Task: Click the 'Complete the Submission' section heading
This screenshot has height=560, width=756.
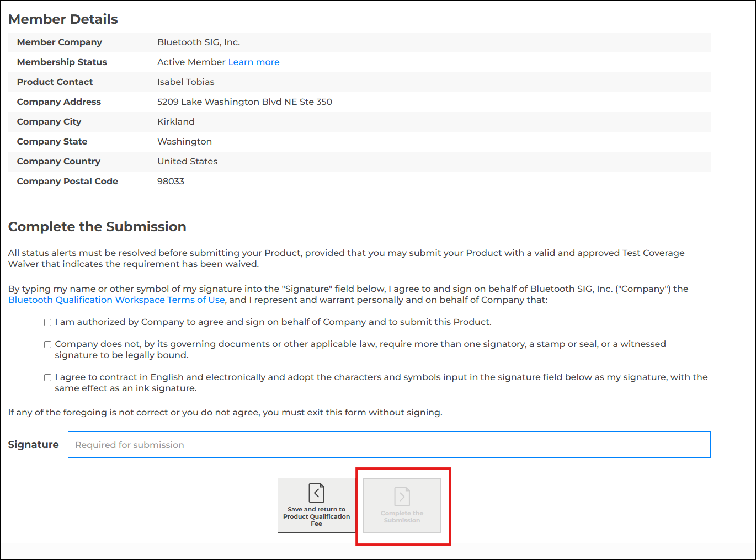Action: point(97,227)
